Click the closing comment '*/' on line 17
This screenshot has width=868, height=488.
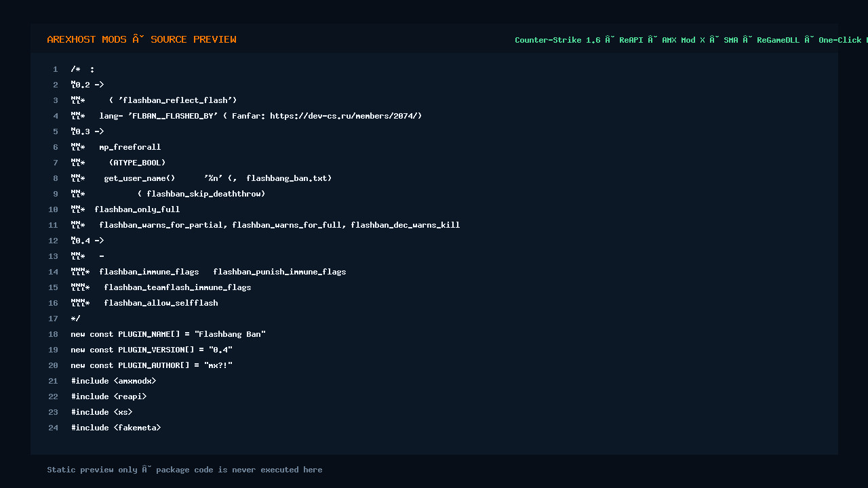[x=75, y=319]
